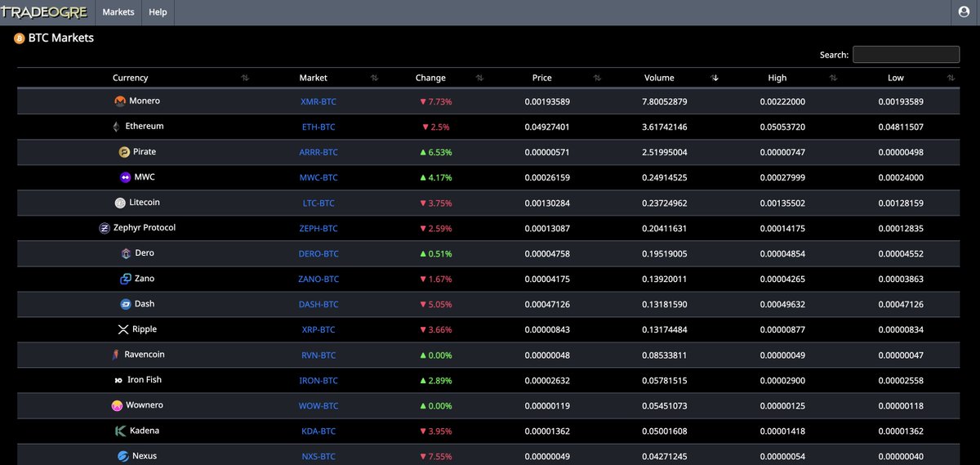Open the LTC-BTC market link
Image resolution: width=980 pixels, height=465 pixels.
pyautogui.click(x=318, y=203)
